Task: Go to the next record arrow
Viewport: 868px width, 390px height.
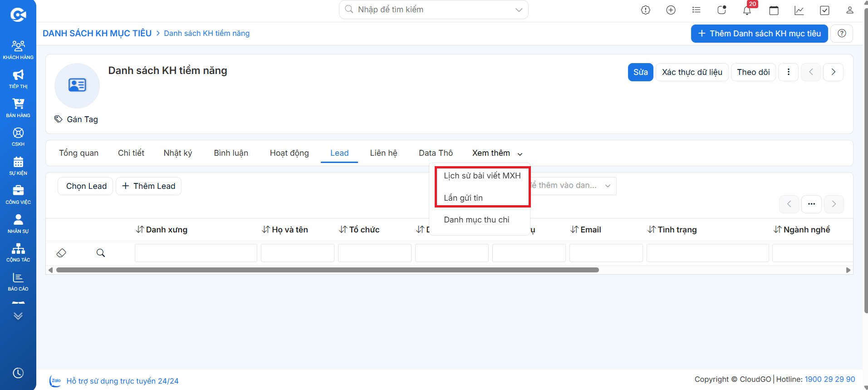Action: (834, 72)
